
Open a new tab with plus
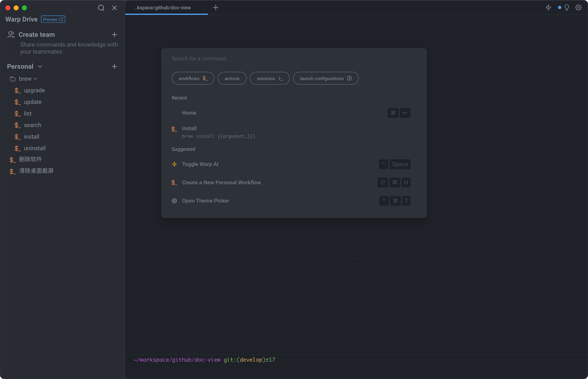[x=215, y=8]
